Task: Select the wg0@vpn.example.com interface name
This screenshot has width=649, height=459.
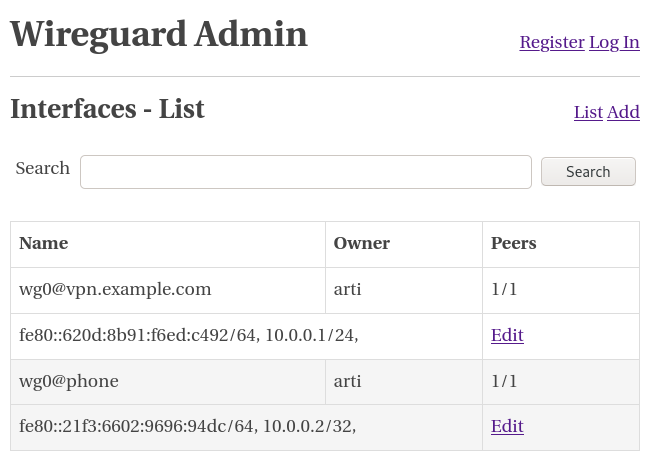Action: tap(115, 289)
